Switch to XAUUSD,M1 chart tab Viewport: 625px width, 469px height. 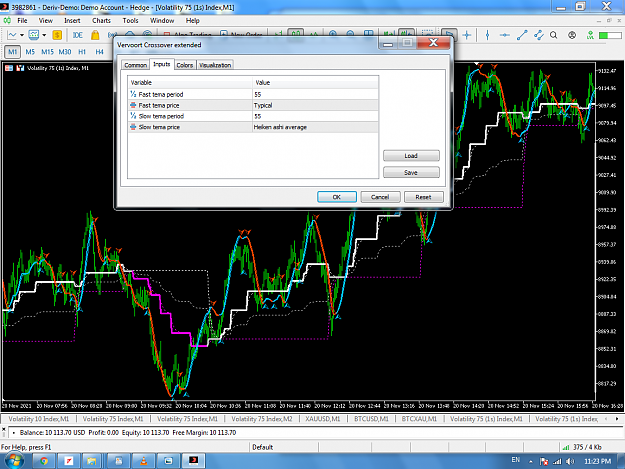click(322, 419)
